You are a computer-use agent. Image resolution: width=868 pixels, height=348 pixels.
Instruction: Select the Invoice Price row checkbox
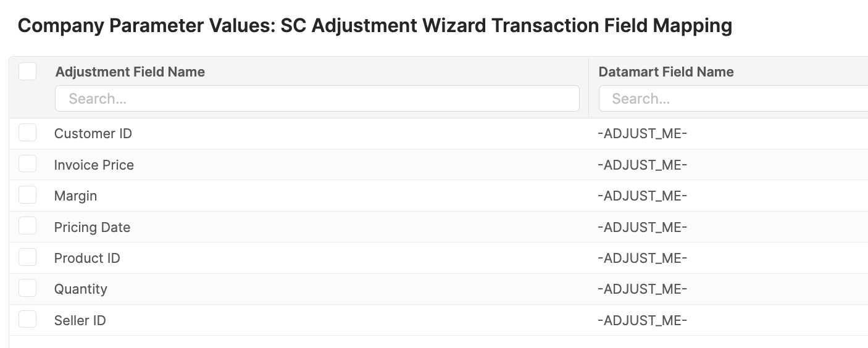point(28,164)
